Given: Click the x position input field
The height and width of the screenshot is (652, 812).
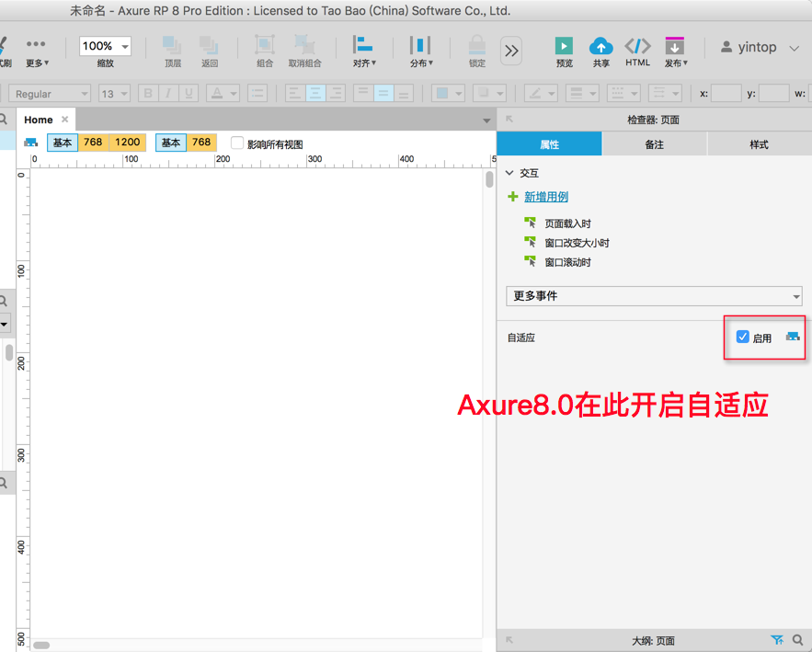Looking at the screenshot, I should [x=726, y=94].
